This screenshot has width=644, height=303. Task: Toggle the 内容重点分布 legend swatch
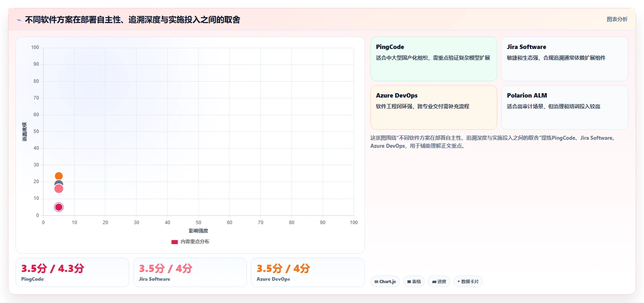(175, 242)
